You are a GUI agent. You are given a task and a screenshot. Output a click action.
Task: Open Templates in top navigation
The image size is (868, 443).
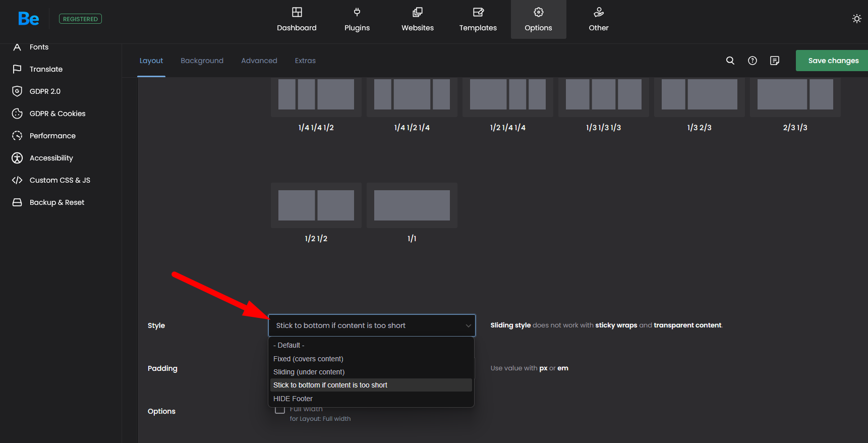(478, 19)
